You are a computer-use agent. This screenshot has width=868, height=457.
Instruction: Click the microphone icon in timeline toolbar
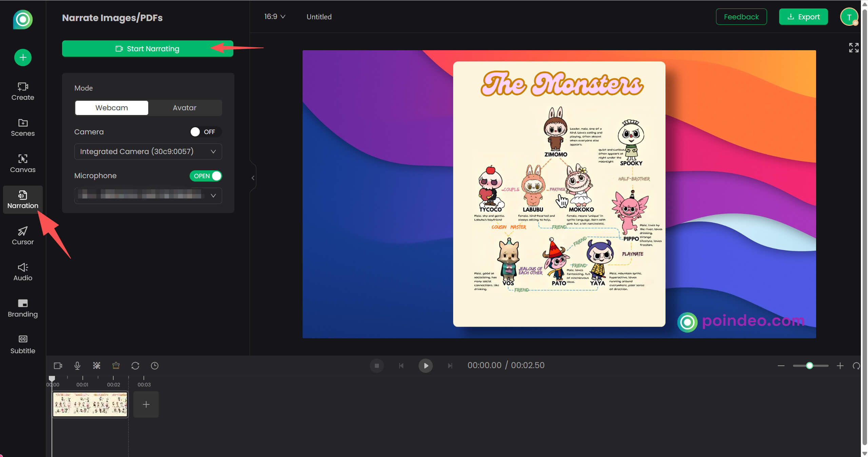click(x=77, y=365)
